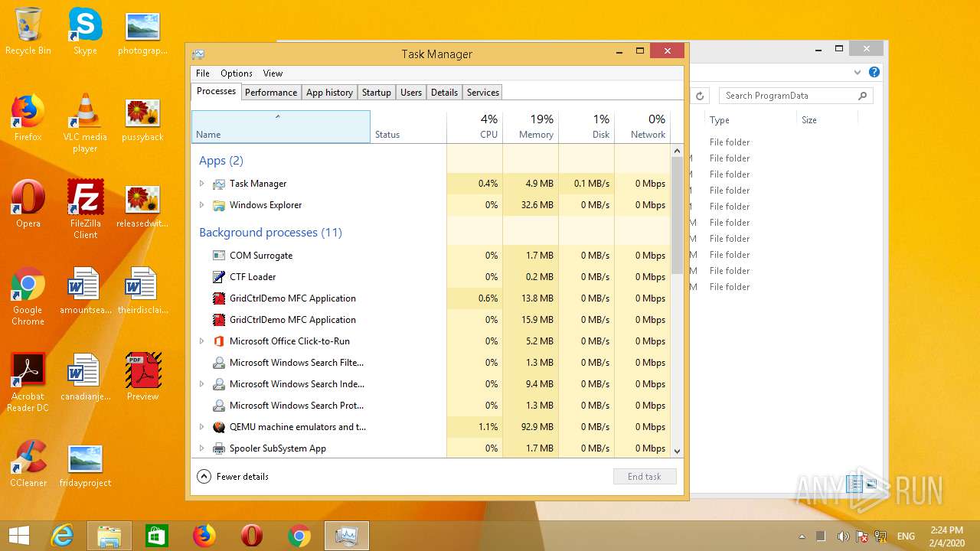The width and height of the screenshot is (980, 551).
Task: Click scroll down arrow in process list
Action: (677, 452)
